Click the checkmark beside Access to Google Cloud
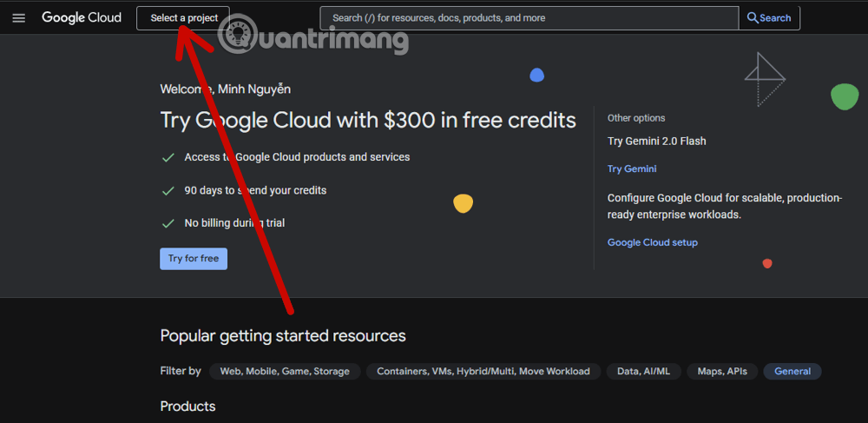The width and height of the screenshot is (868, 423). click(x=168, y=157)
